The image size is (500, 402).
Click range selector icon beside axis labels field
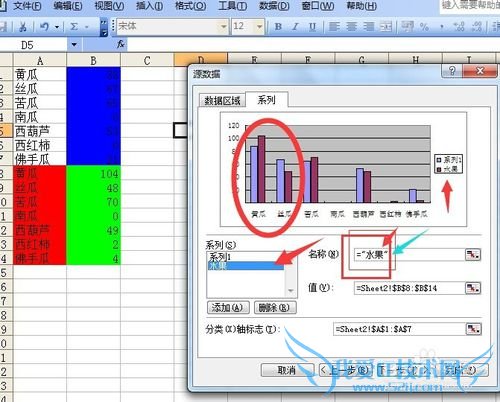point(473,329)
